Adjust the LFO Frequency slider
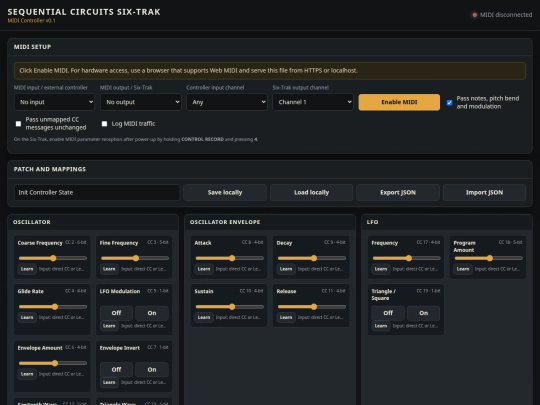This screenshot has height=405, width=540. (406, 258)
